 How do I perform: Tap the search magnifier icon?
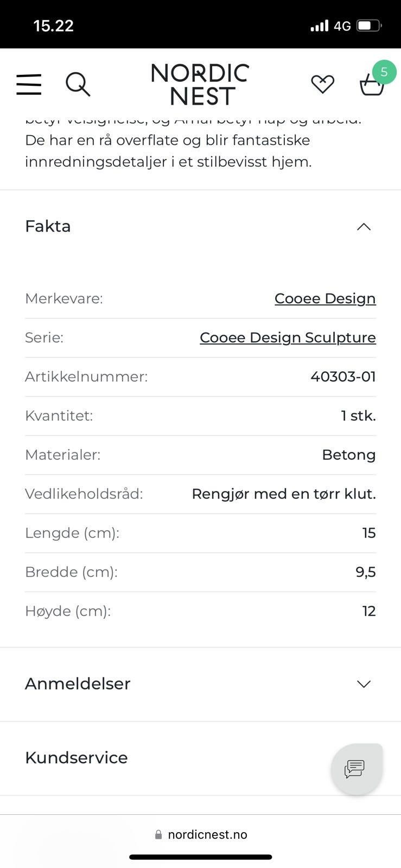78,84
